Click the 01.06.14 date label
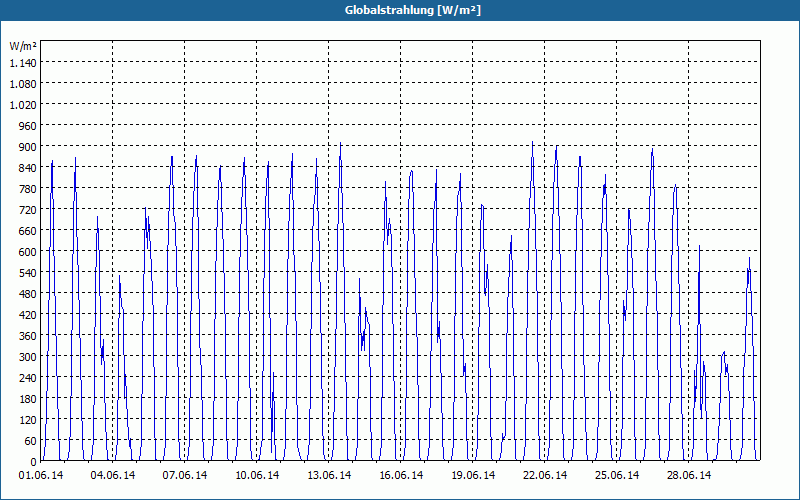 point(41,476)
